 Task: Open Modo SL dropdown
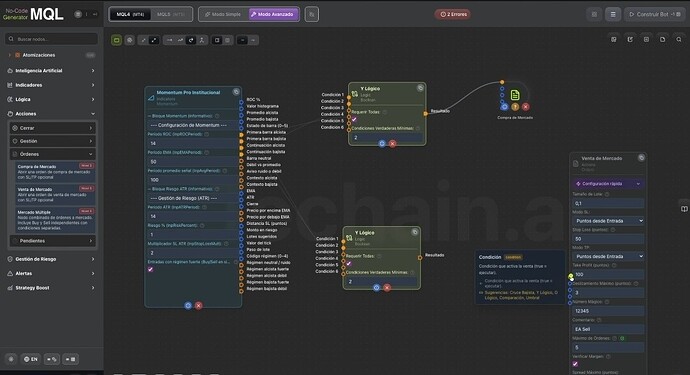click(x=608, y=221)
